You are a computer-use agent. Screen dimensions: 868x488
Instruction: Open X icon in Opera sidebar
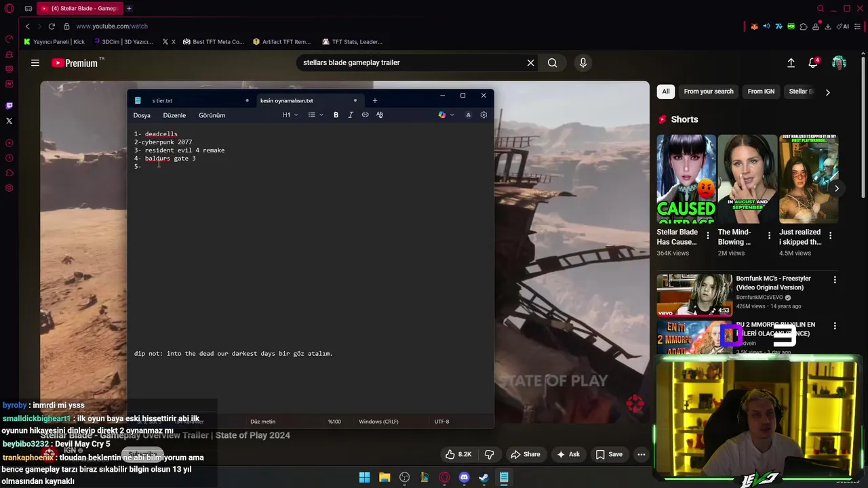point(9,121)
